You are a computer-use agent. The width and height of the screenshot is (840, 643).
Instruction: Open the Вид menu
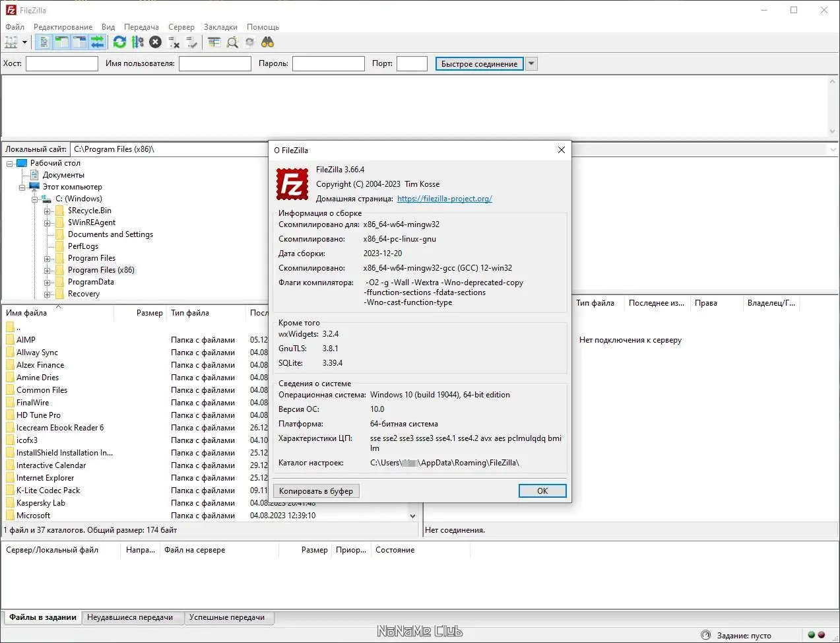pos(108,27)
